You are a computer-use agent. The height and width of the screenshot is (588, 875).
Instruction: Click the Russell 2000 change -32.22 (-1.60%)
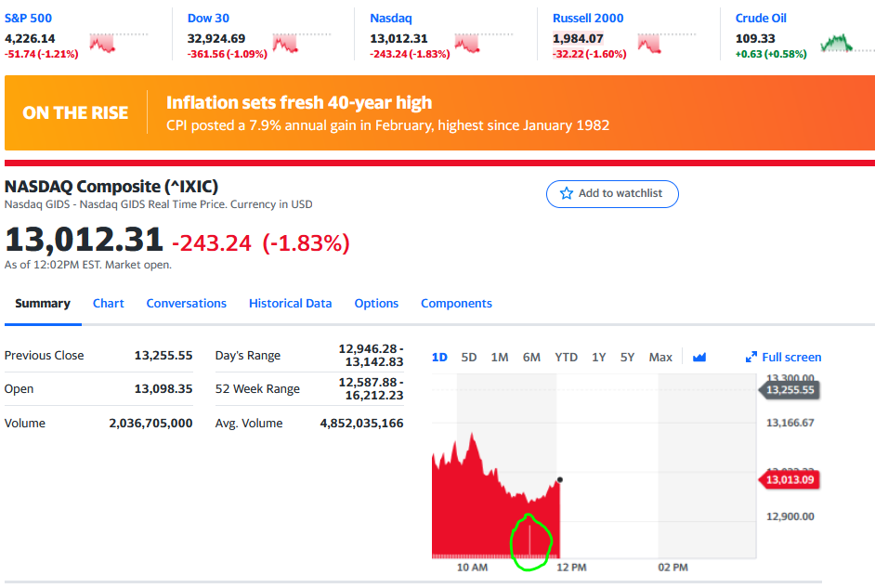(x=589, y=54)
